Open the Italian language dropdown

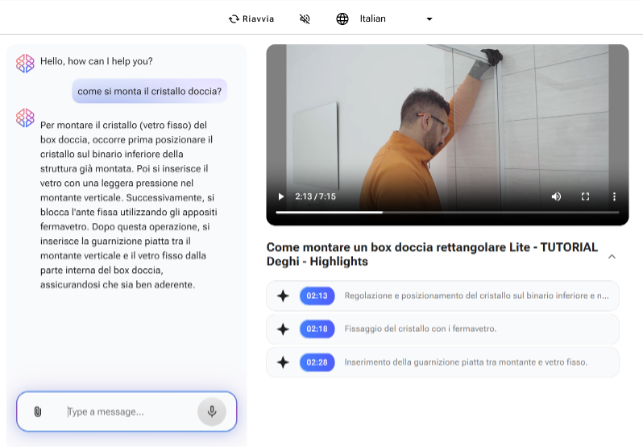(396, 19)
